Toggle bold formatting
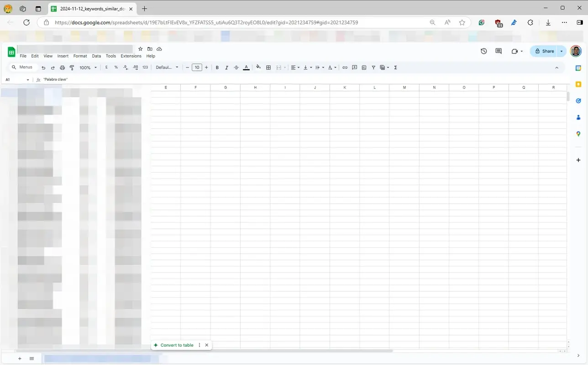This screenshot has width=588, height=365. (x=217, y=67)
